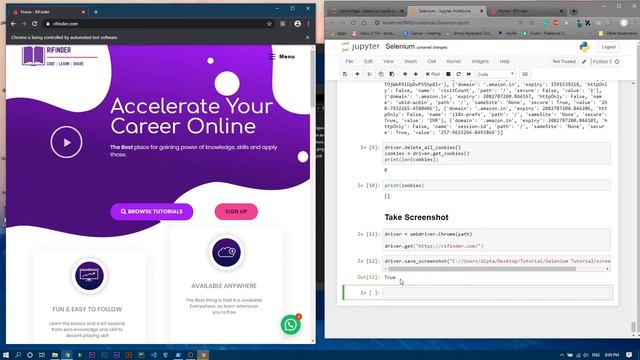Open the Kernel menu in Jupyter
The image size is (640, 360).
coord(453,61)
